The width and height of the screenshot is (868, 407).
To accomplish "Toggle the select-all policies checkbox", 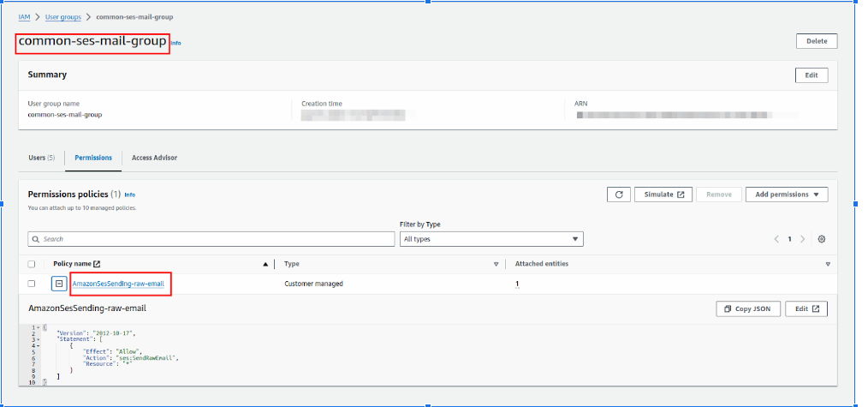I will [32, 264].
